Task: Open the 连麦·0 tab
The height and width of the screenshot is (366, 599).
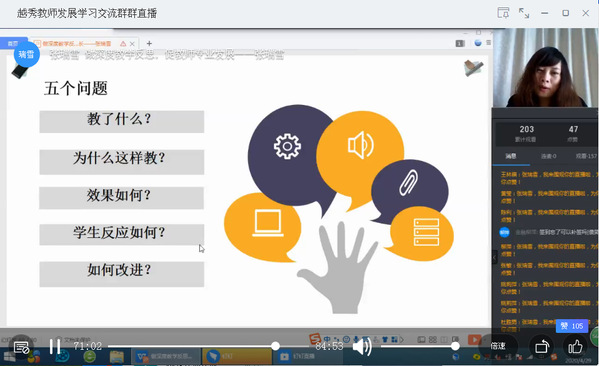Action: pos(549,156)
